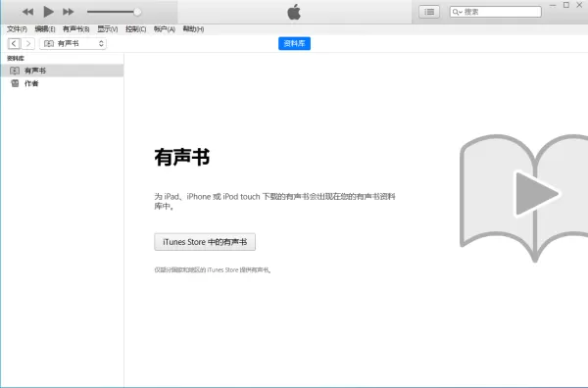
Task: Click into the 搜索 search field
Action: coord(495,12)
